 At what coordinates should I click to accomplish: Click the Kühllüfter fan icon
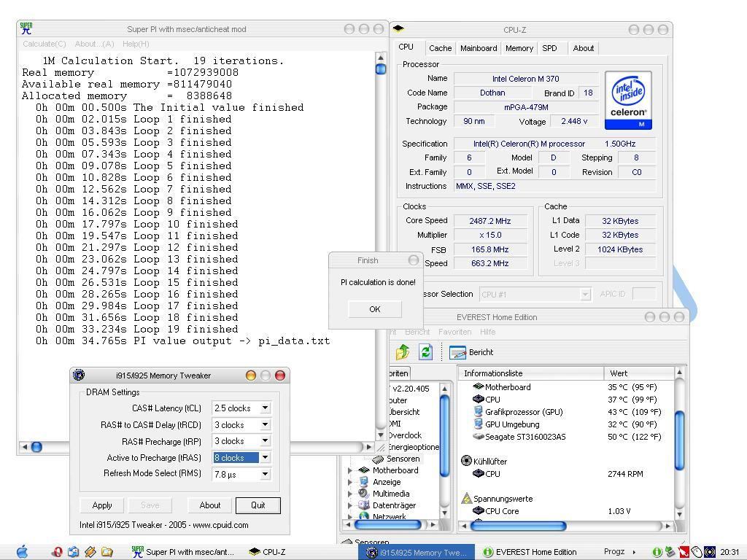click(x=466, y=461)
